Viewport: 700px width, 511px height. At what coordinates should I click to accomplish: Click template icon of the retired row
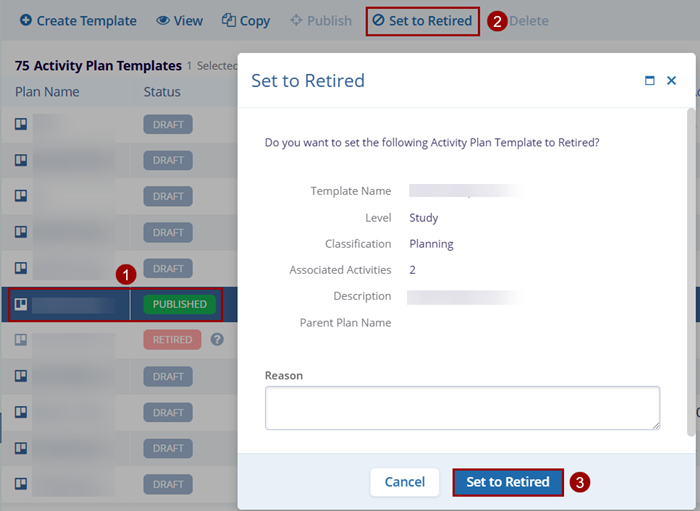click(x=21, y=340)
